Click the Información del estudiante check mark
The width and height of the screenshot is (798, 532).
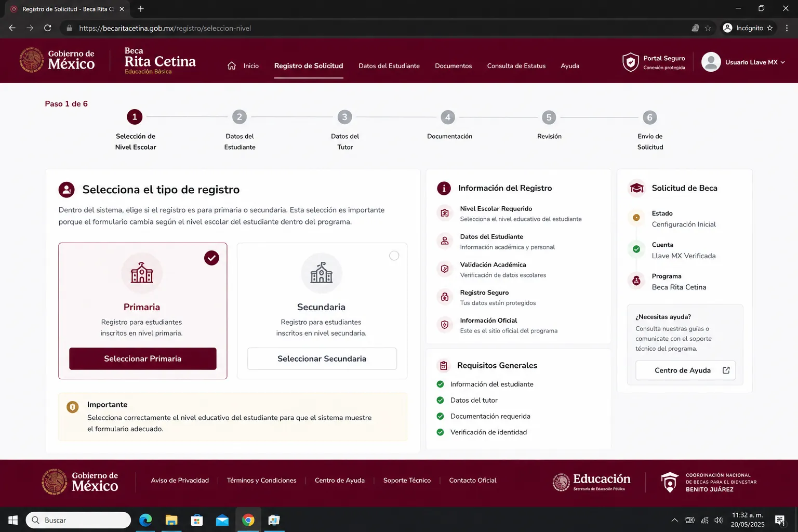(440, 384)
